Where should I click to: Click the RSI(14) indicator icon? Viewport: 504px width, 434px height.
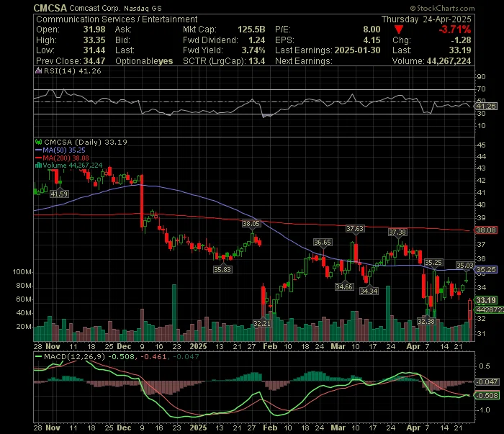pyautogui.click(x=38, y=71)
